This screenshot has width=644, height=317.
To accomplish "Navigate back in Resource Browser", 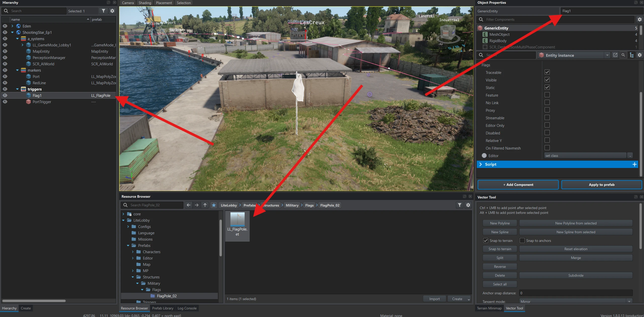I will pyautogui.click(x=188, y=205).
